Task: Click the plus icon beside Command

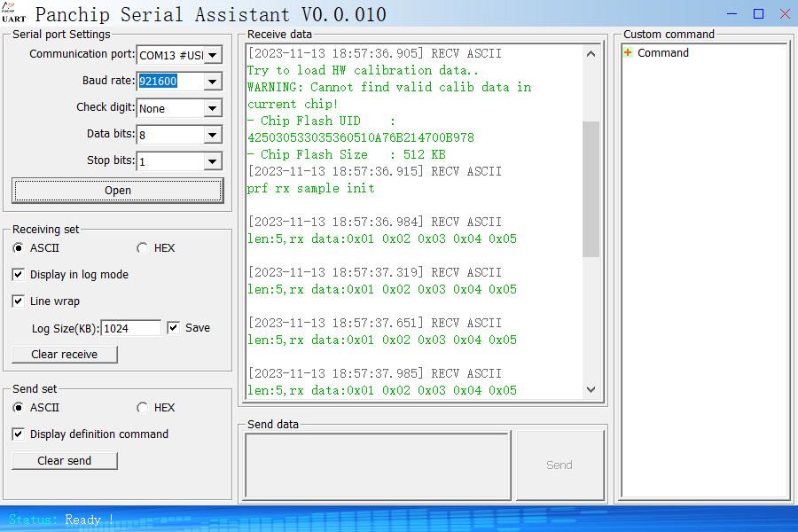Action: tap(628, 52)
